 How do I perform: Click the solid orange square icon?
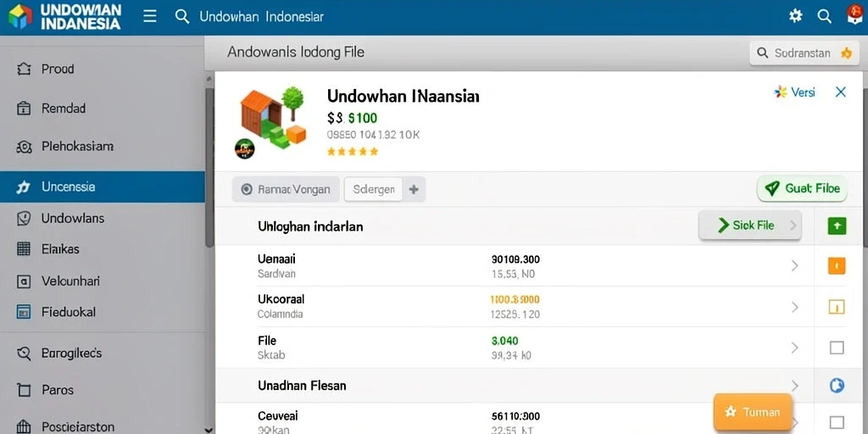click(837, 266)
